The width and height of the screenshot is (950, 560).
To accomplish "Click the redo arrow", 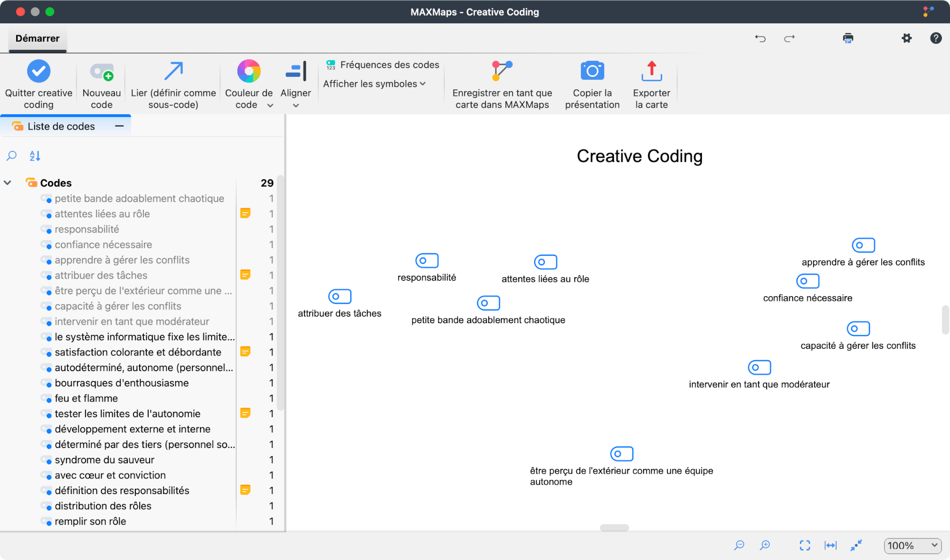I will coord(789,38).
